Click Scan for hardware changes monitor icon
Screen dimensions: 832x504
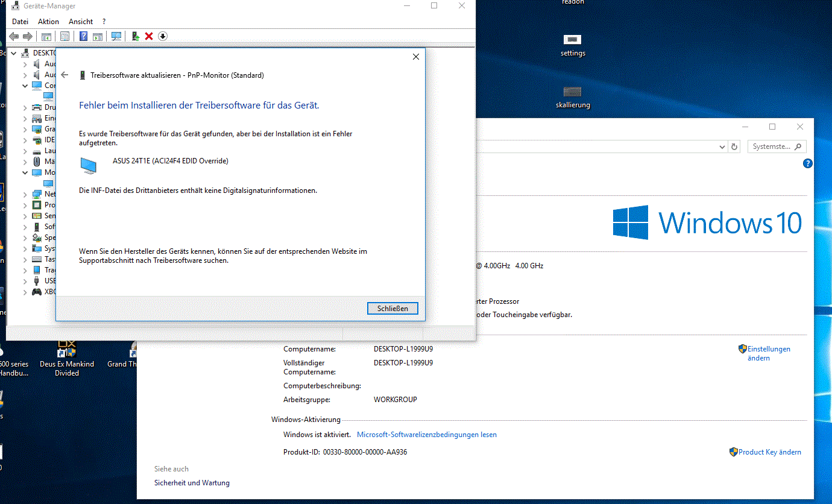coord(116,36)
